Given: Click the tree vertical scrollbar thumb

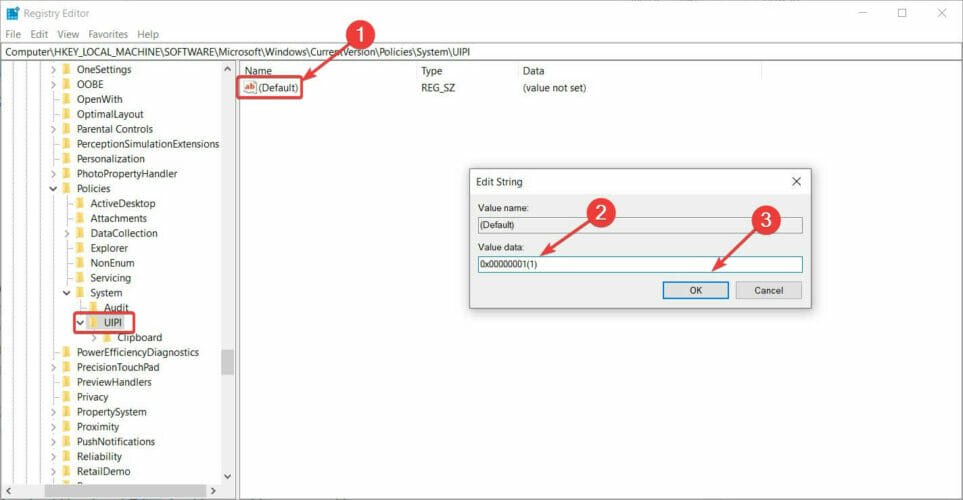Looking at the screenshot, I should pyautogui.click(x=227, y=362).
